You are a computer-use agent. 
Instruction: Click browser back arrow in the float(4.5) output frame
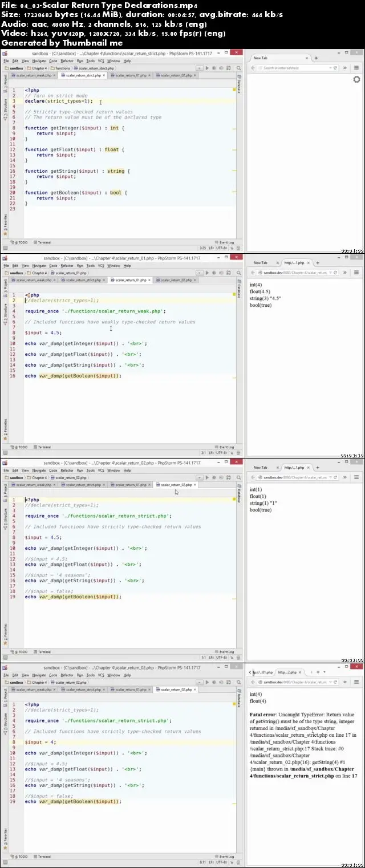(253, 273)
